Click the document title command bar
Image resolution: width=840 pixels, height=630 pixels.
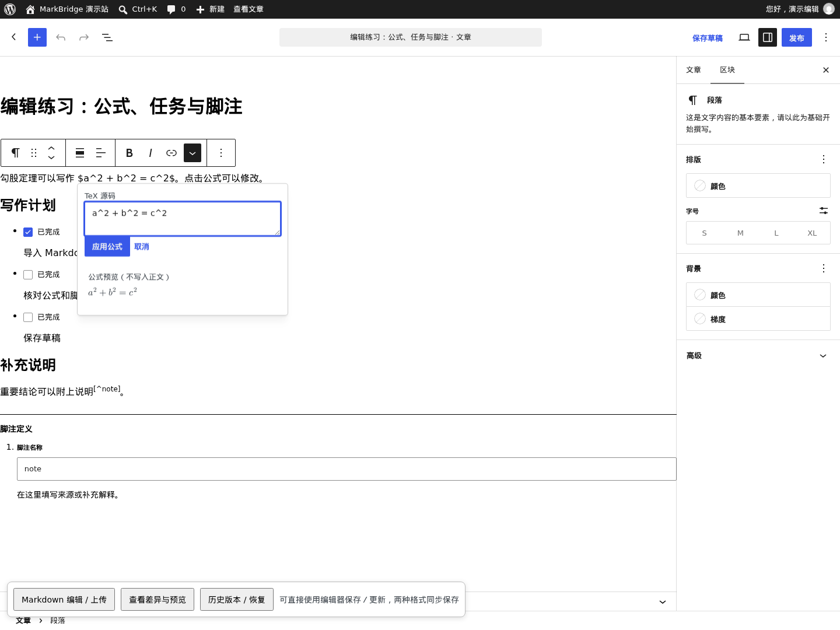point(411,37)
